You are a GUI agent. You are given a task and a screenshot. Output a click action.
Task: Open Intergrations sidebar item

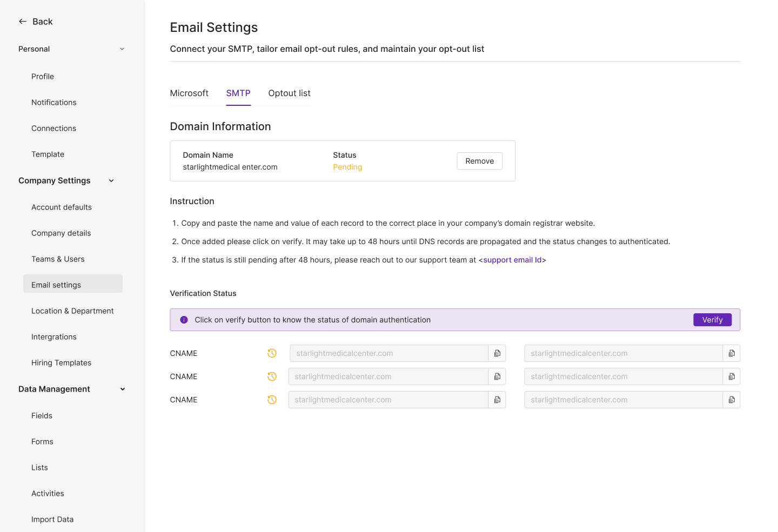click(x=54, y=337)
